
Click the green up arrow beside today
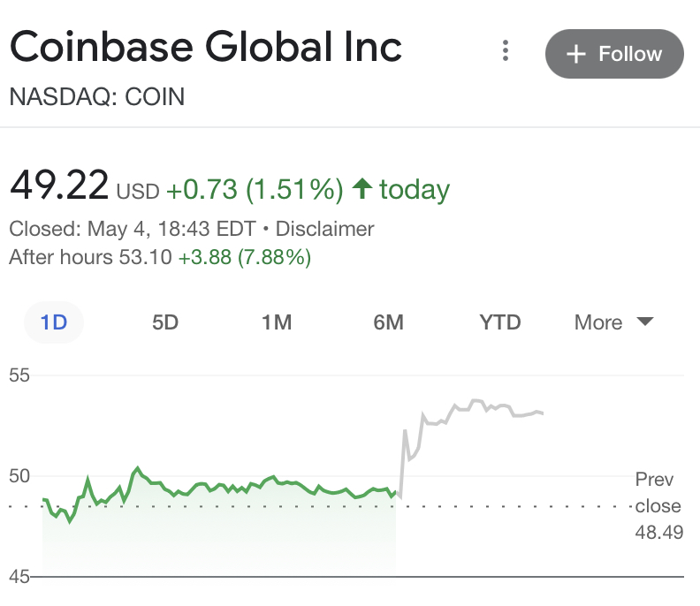[x=361, y=188]
